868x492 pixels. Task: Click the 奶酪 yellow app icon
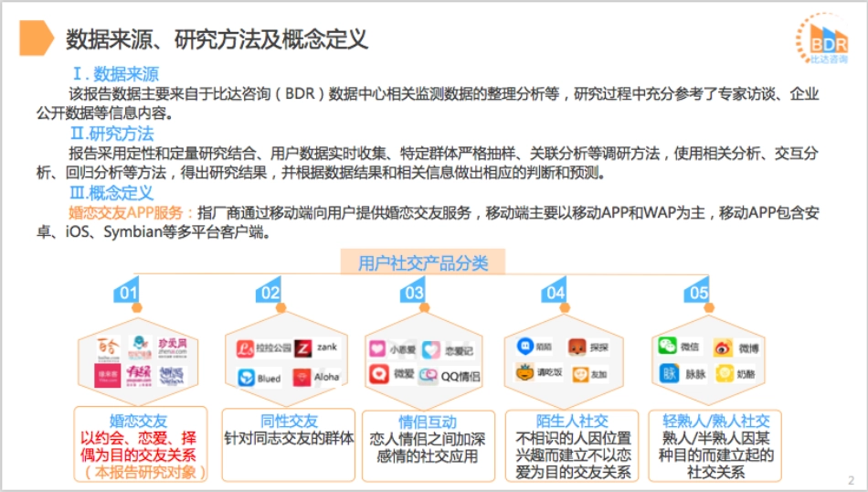click(724, 373)
